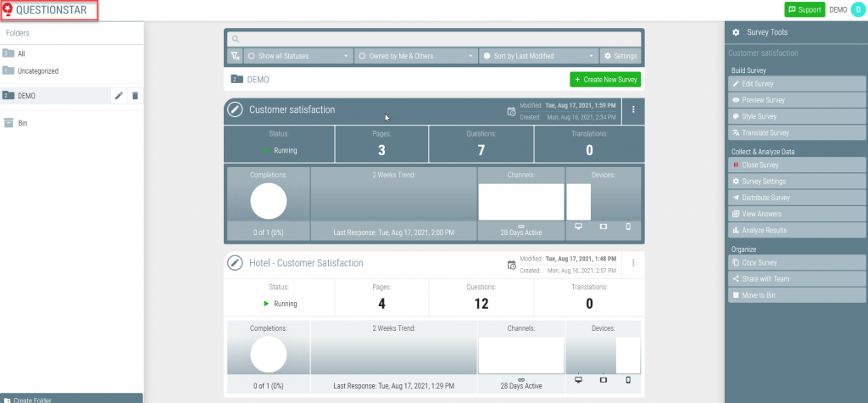Select the Uncategorized folder

[37, 71]
